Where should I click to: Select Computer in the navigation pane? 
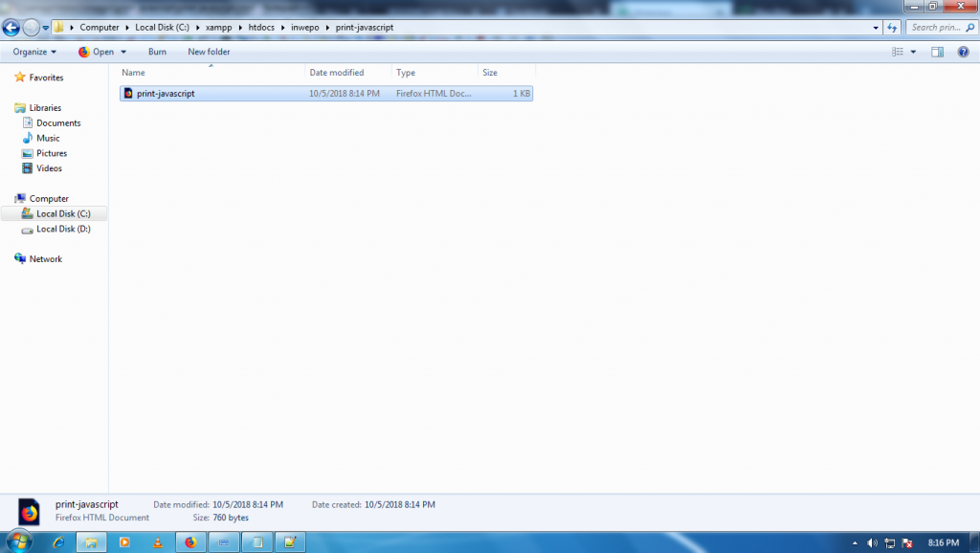[49, 199]
